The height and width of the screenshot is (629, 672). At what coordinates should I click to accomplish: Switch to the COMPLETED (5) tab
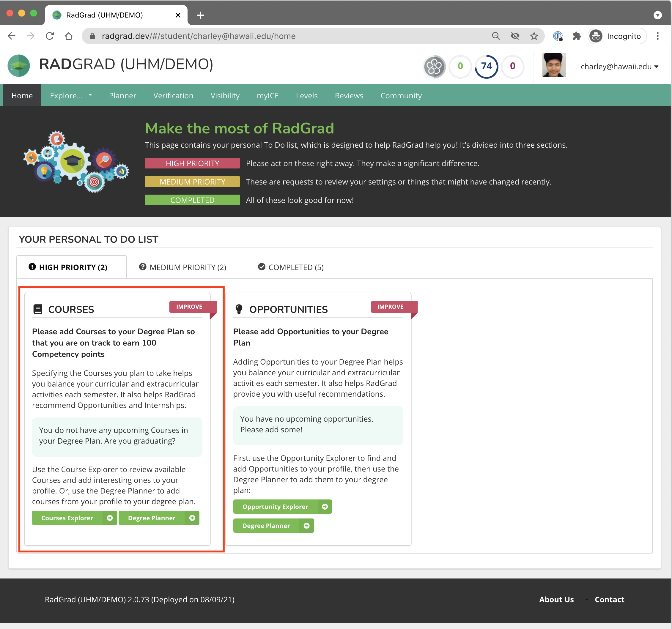(x=291, y=267)
